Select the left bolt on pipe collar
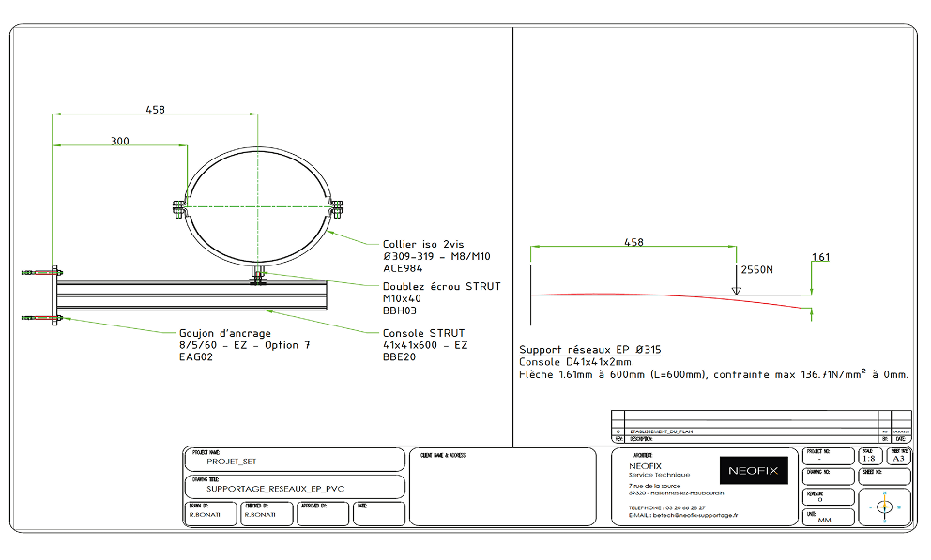The image size is (931, 560). [176, 209]
